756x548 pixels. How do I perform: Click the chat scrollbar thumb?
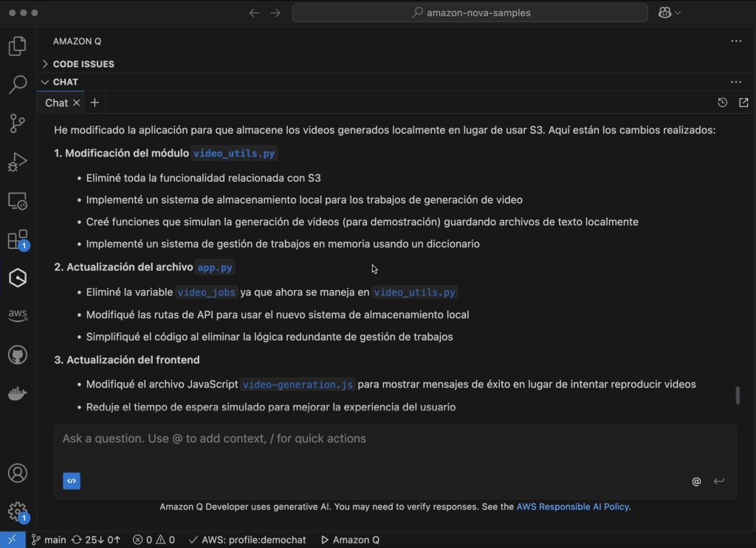[x=738, y=395]
